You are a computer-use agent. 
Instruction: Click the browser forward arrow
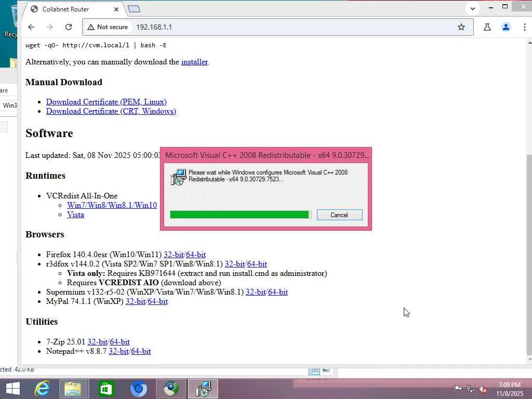49,27
